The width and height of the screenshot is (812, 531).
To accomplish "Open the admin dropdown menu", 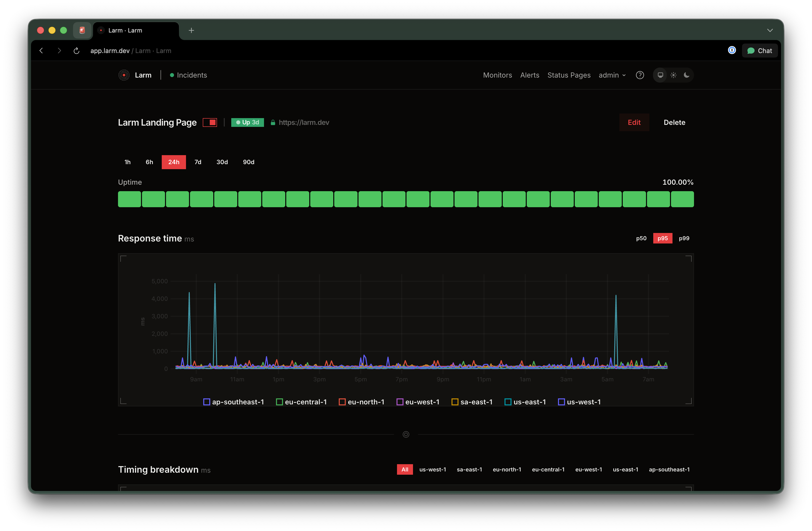I will [x=612, y=75].
